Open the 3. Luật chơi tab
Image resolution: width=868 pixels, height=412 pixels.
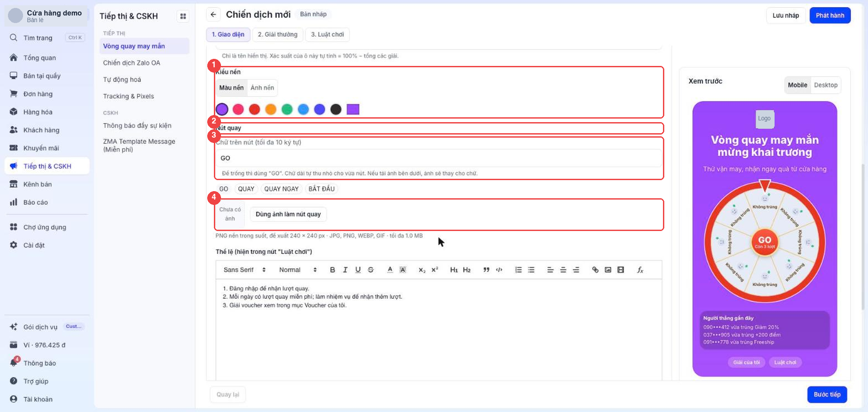[x=327, y=35]
